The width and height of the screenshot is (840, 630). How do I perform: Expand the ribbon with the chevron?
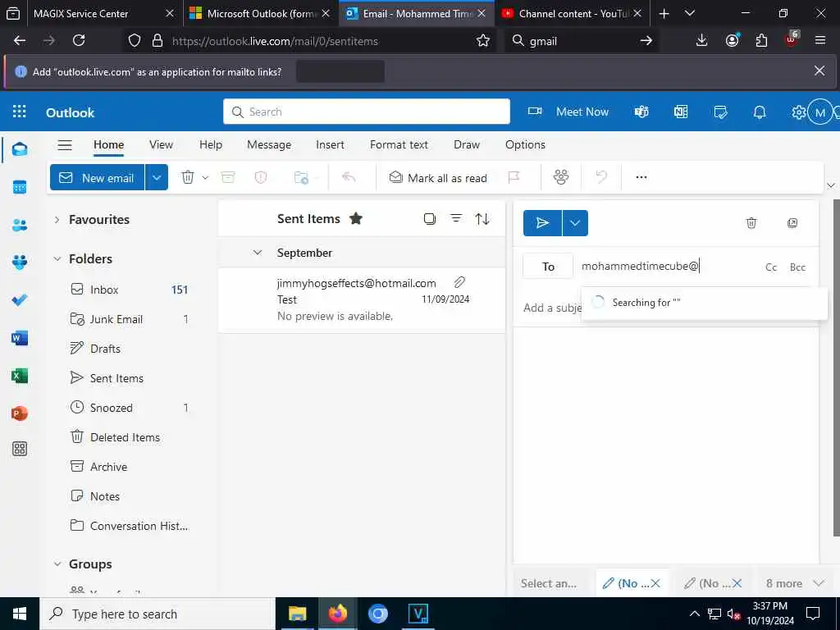[x=830, y=185]
